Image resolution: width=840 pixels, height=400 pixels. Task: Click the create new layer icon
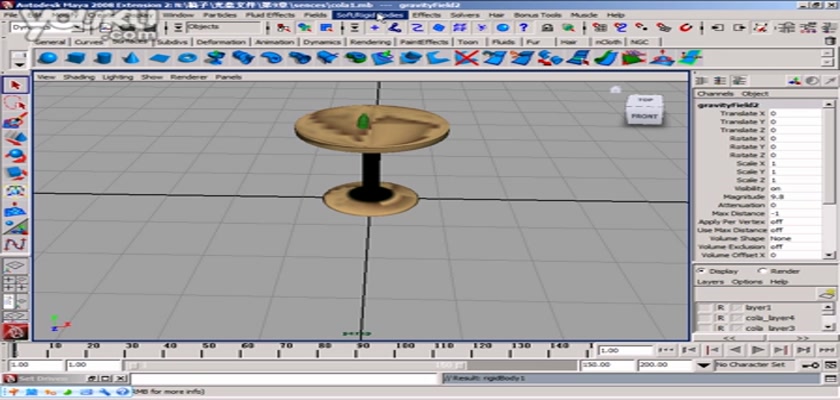point(826,293)
